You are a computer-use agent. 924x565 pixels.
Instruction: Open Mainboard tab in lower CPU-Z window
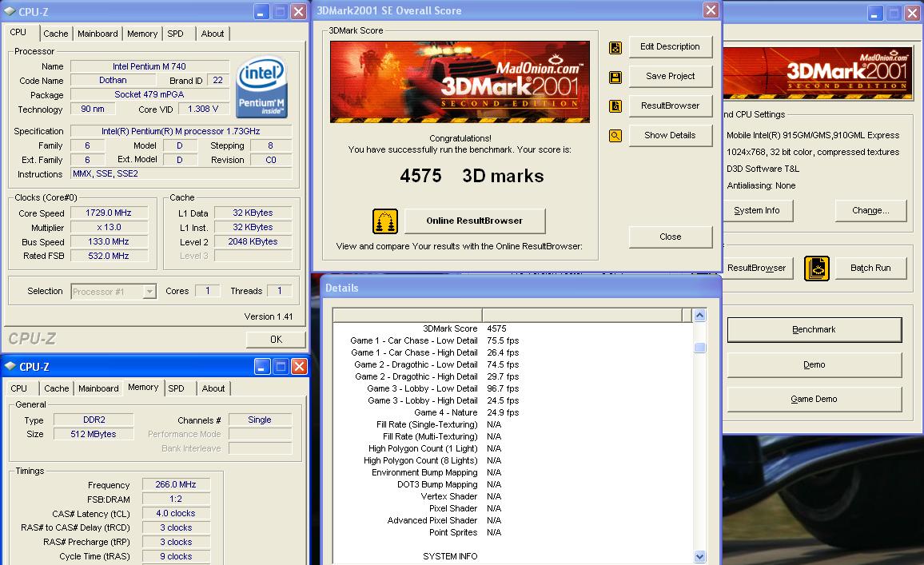coord(98,388)
